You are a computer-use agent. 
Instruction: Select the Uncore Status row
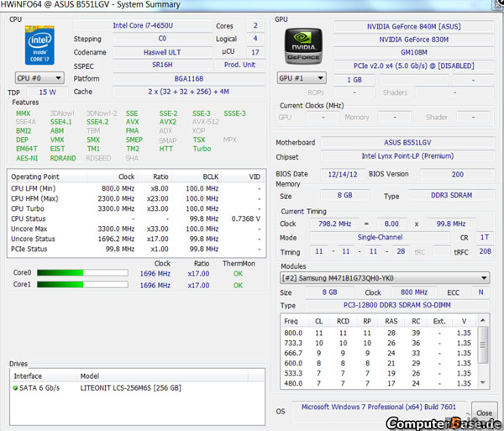click(x=136, y=239)
